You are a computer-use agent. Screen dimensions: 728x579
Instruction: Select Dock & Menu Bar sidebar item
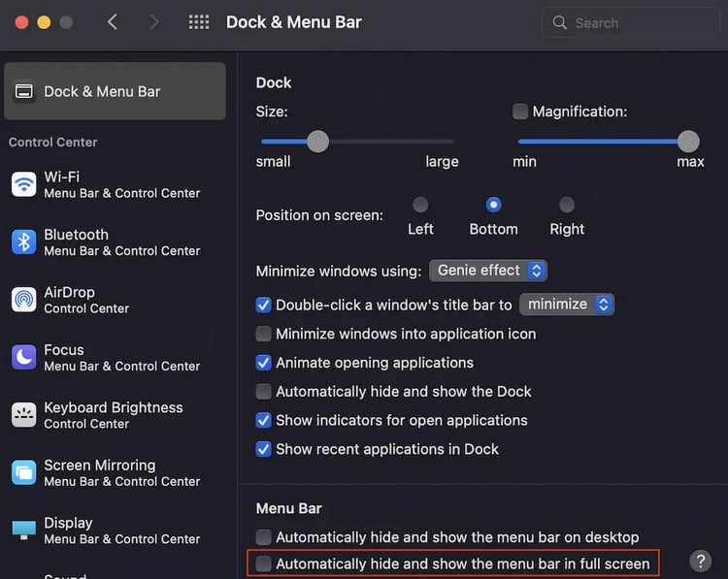[115, 91]
